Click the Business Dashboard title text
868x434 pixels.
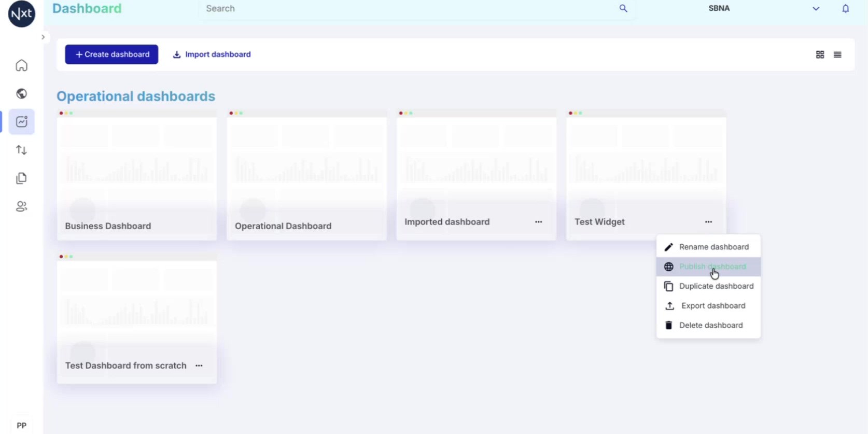tap(108, 226)
